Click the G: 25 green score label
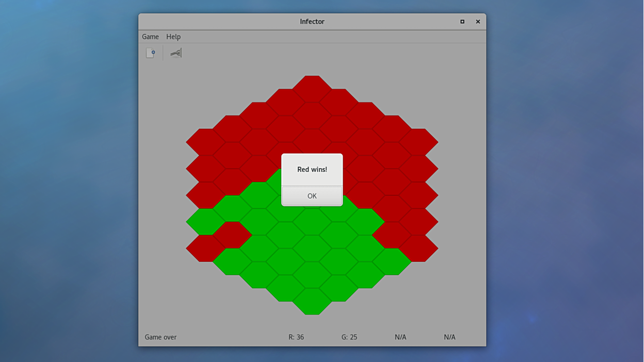This screenshot has height=362, width=644. [349, 337]
